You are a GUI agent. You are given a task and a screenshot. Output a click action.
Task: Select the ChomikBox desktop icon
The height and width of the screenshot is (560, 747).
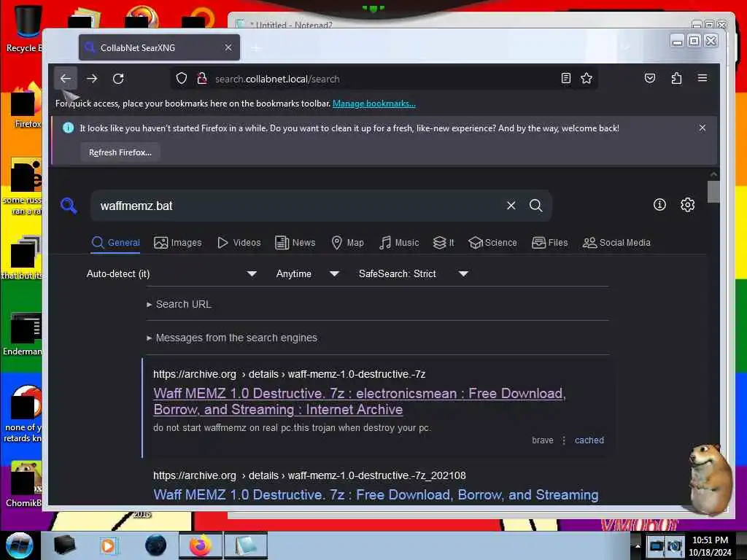(23, 483)
